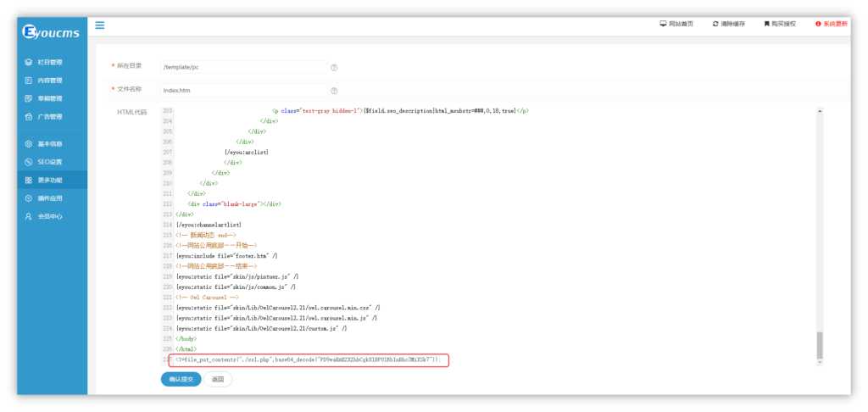Click line 224 custom.js text
Viewport: 868px width, 412px height.
261,328
